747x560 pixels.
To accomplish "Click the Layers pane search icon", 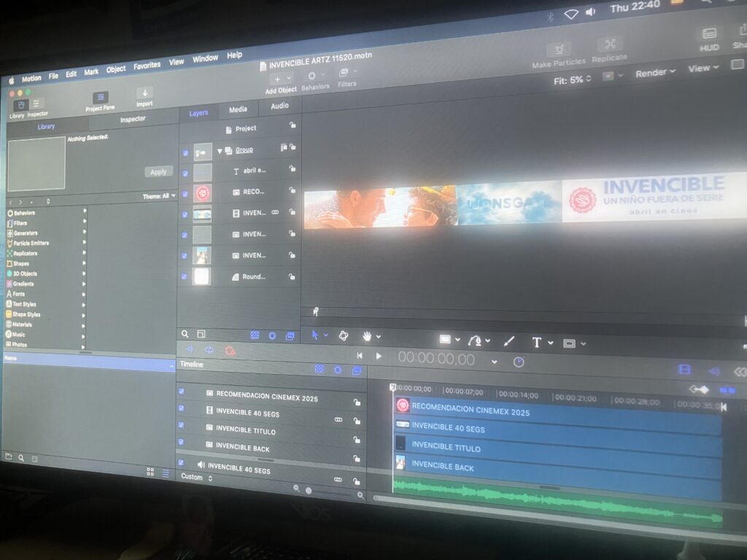I will point(185,334).
